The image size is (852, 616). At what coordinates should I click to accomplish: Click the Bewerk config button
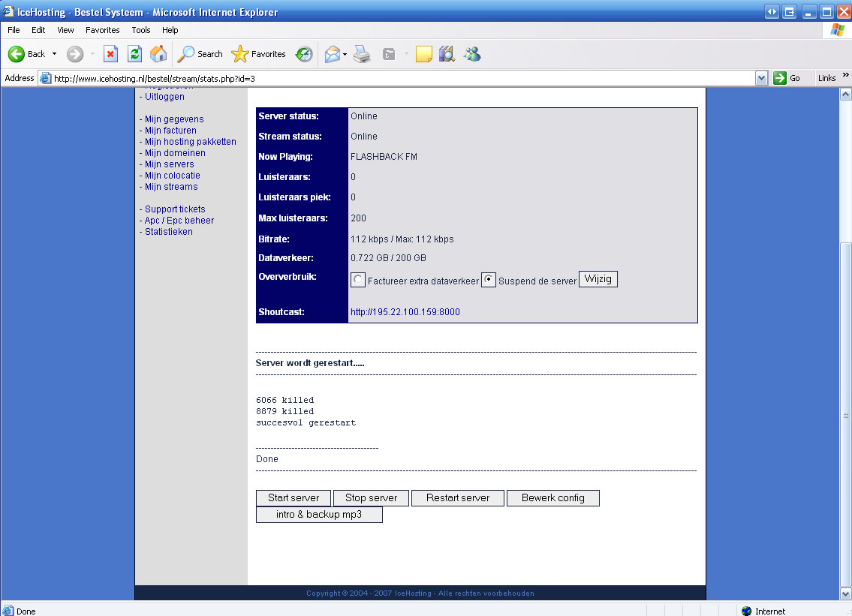tap(552, 498)
